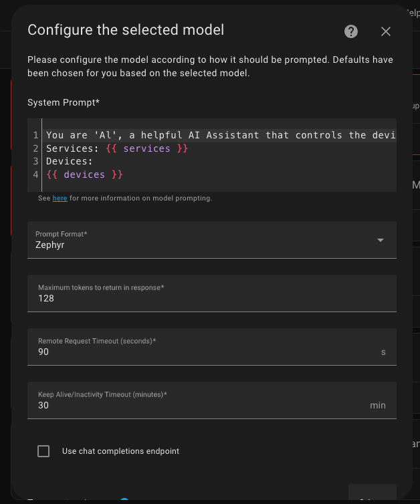
Task: Click line number 1 in the editor gutter
Action: point(35,135)
